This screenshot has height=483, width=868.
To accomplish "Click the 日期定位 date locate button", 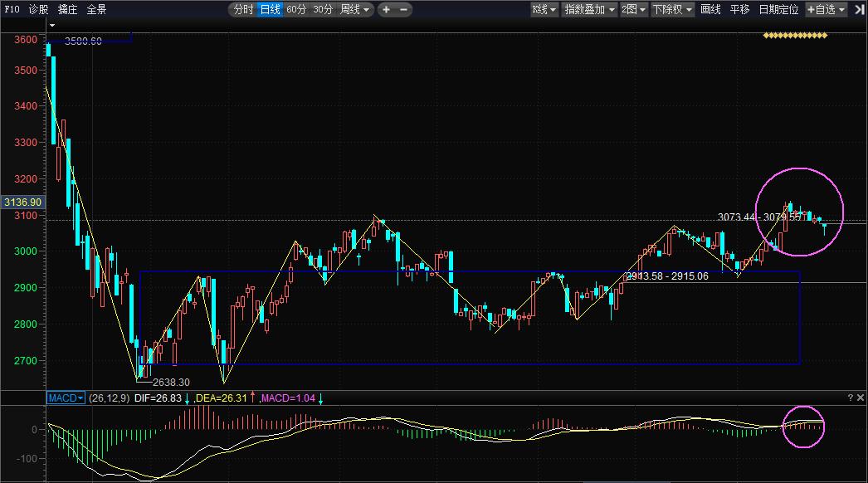I will (x=778, y=10).
